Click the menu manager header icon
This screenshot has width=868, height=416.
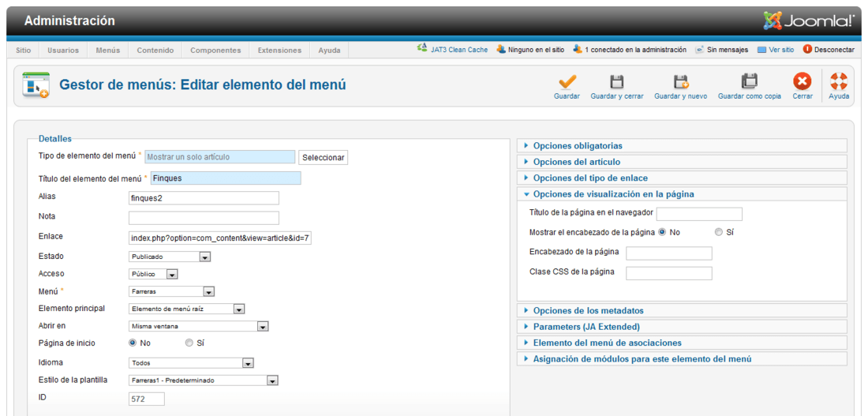pyautogui.click(x=36, y=84)
